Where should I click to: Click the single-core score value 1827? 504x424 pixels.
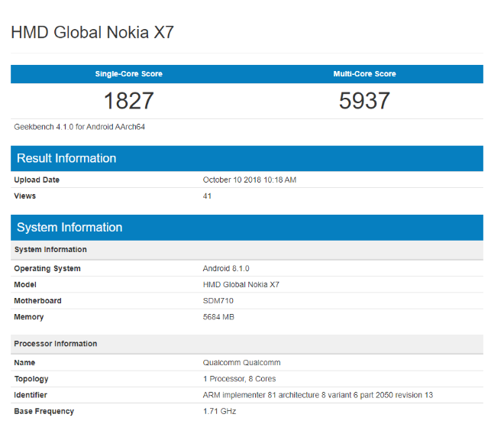[x=128, y=101]
